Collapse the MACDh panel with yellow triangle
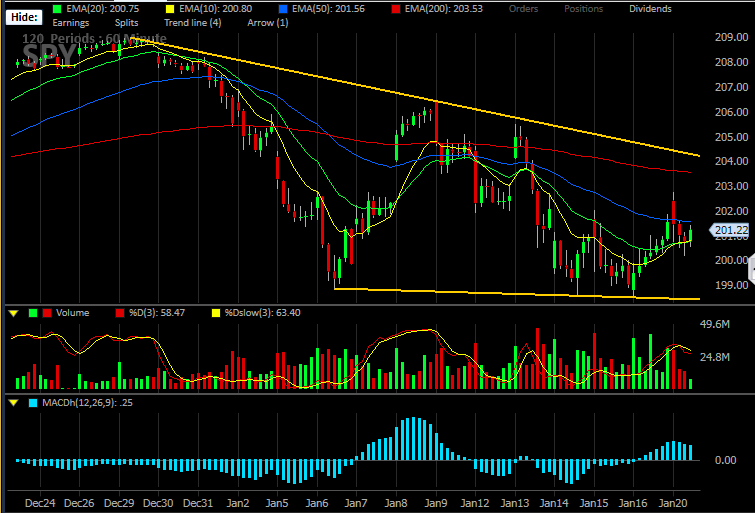755x513 pixels. click(x=13, y=403)
